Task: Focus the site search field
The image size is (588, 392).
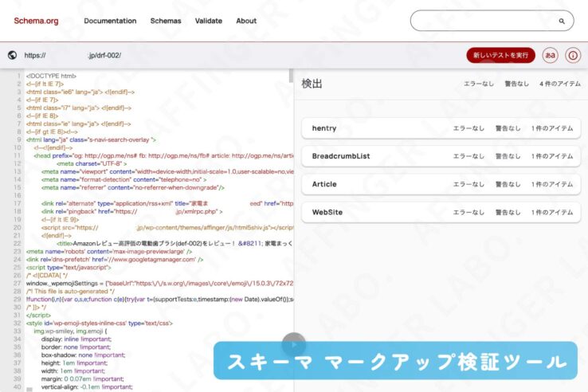Action: pyautogui.click(x=492, y=21)
